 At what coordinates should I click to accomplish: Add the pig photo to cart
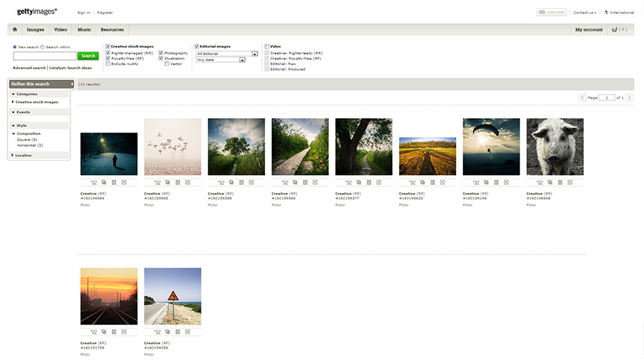click(539, 182)
